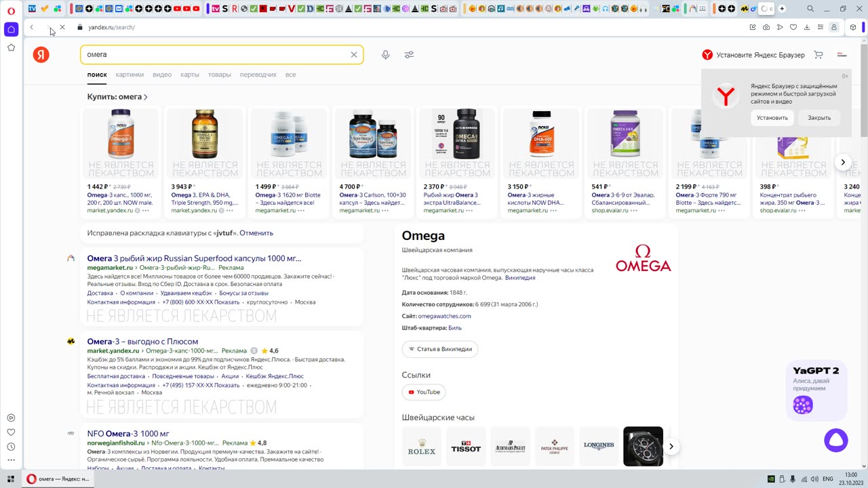Click Установите Яндекс Браузер header link

753,55
